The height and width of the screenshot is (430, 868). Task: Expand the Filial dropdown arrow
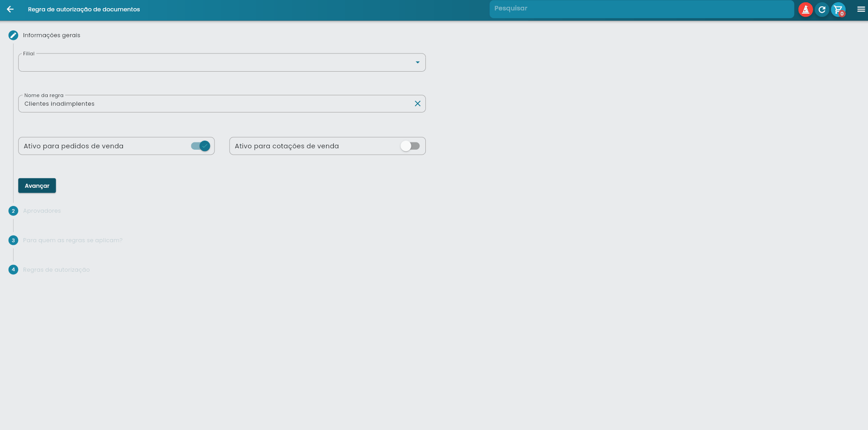tap(417, 63)
